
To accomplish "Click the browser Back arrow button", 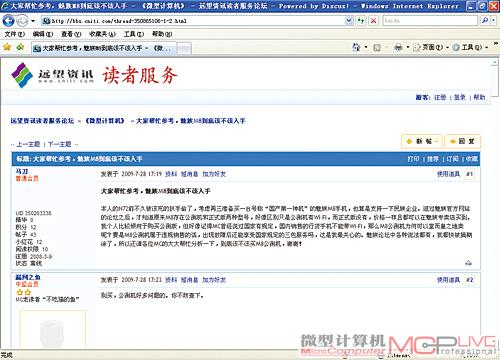I will 8,21.
